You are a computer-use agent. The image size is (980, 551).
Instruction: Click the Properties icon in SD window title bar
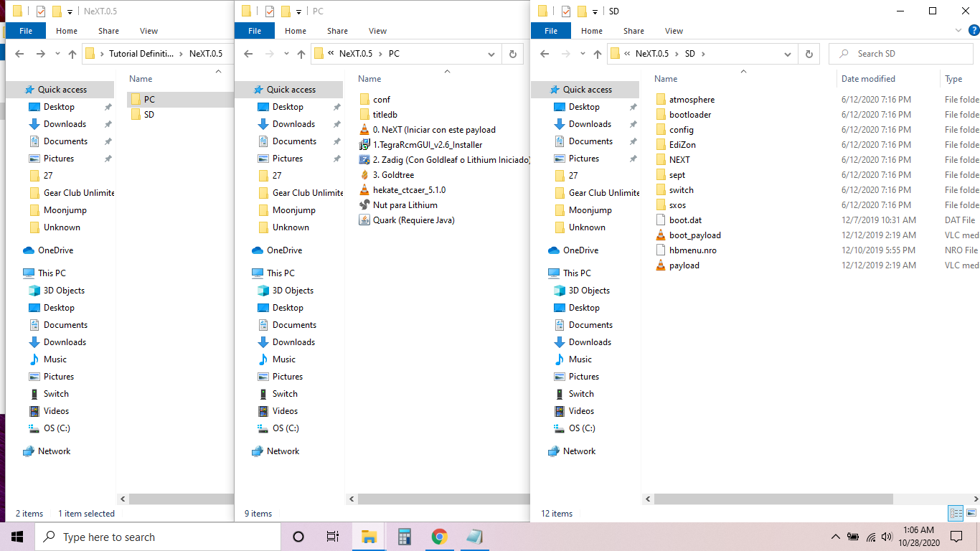pyautogui.click(x=566, y=11)
